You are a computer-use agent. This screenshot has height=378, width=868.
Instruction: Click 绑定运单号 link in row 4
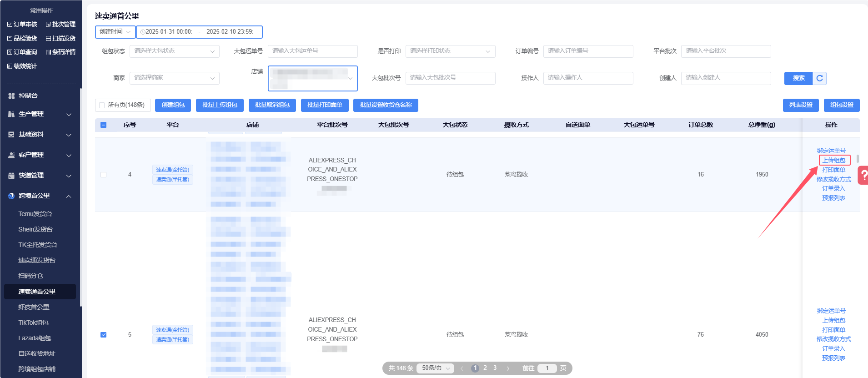[831, 151]
